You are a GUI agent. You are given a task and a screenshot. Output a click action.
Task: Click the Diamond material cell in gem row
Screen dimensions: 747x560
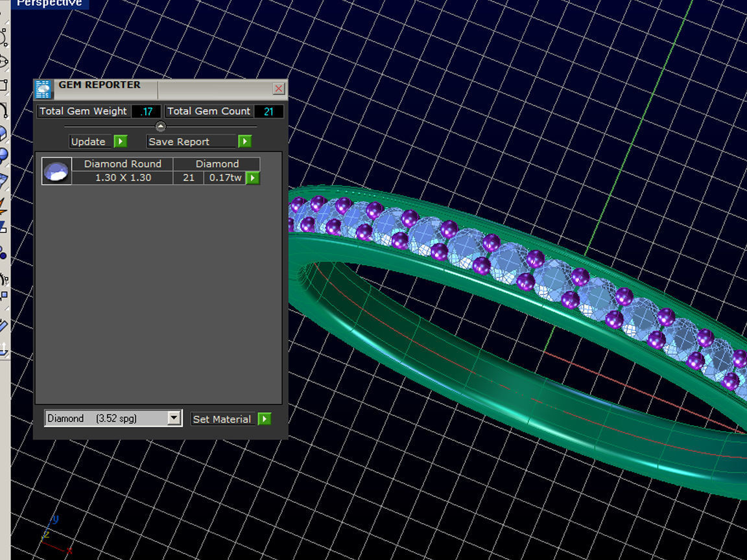pos(217,164)
